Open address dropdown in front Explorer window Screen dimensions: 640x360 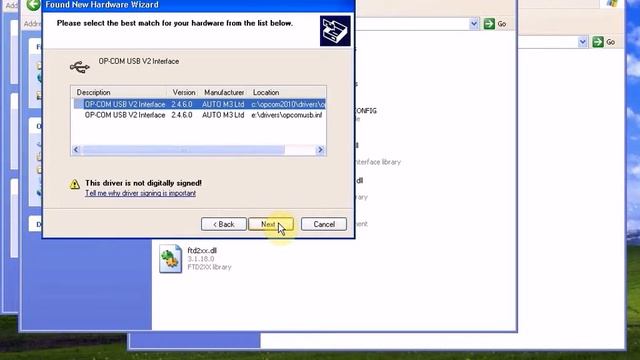pos(473,24)
